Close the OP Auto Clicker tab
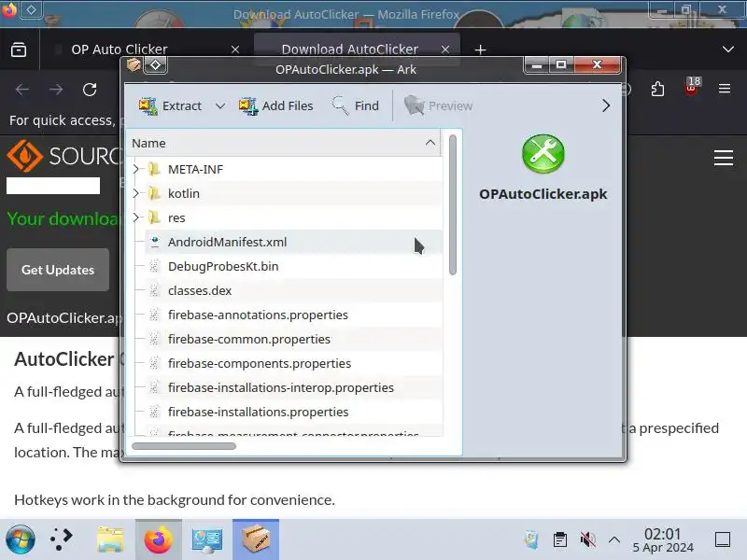This screenshot has width=747, height=560. point(235,49)
